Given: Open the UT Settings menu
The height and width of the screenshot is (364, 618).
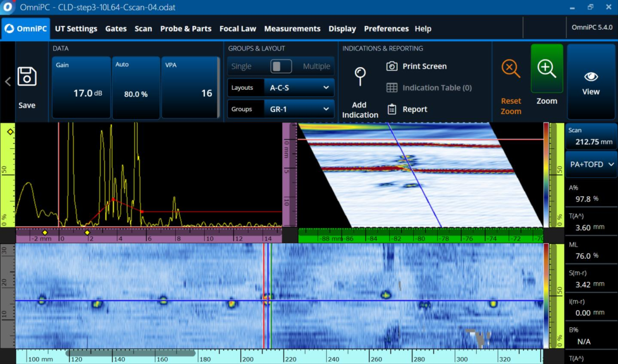Looking at the screenshot, I should coord(76,29).
